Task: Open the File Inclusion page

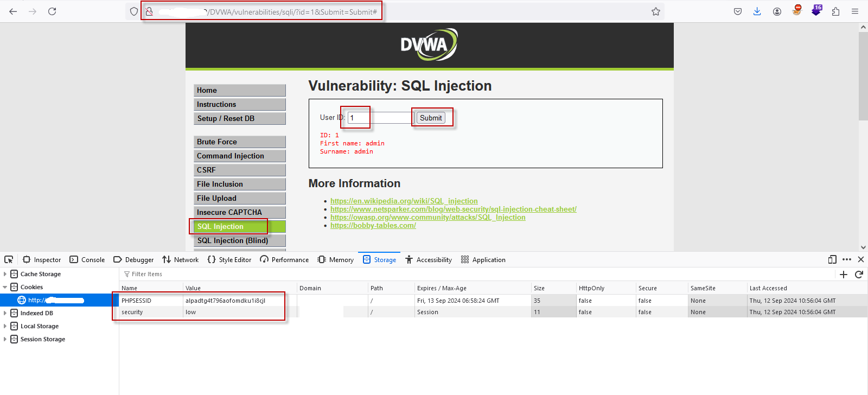Action: tap(240, 184)
